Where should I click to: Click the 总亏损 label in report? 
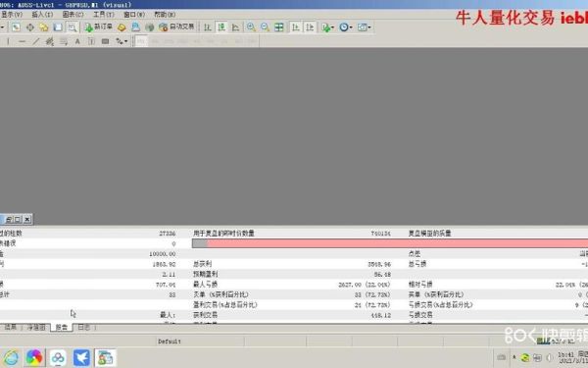pyautogui.click(x=417, y=264)
